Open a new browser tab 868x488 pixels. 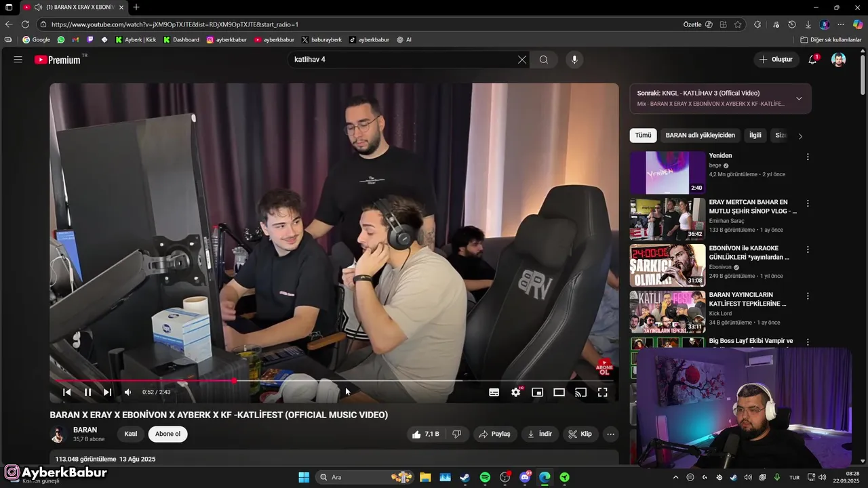pyautogui.click(x=136, y=7)
